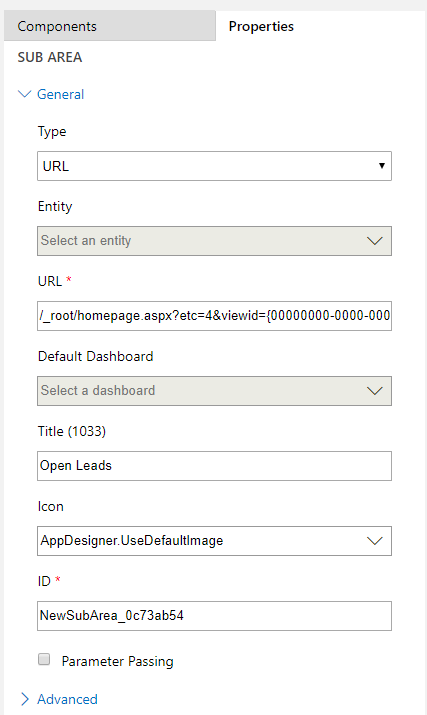Click the Icon dropdown chevron arrow
Viewport: 427px width, 715px height.
(x=375, y=541)
